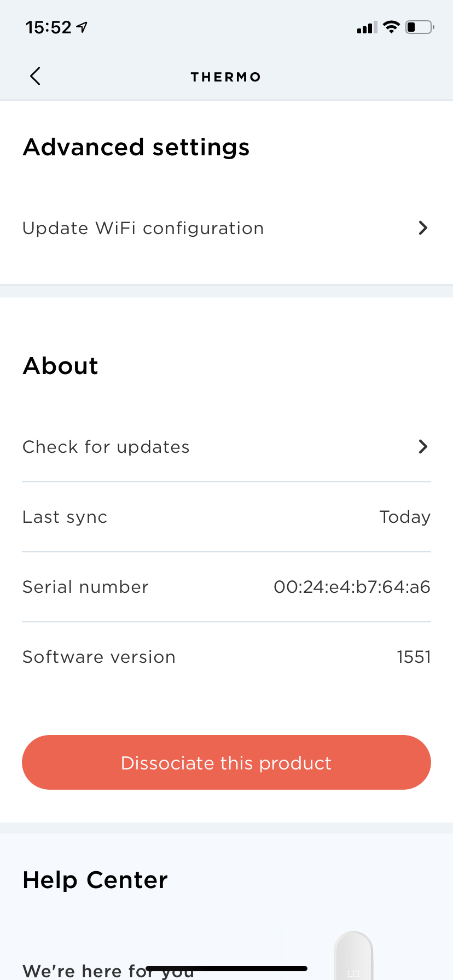Tap the serial number value 00:24:e4:b7:64:a6
453x980 pixels.
click(352, 587)
